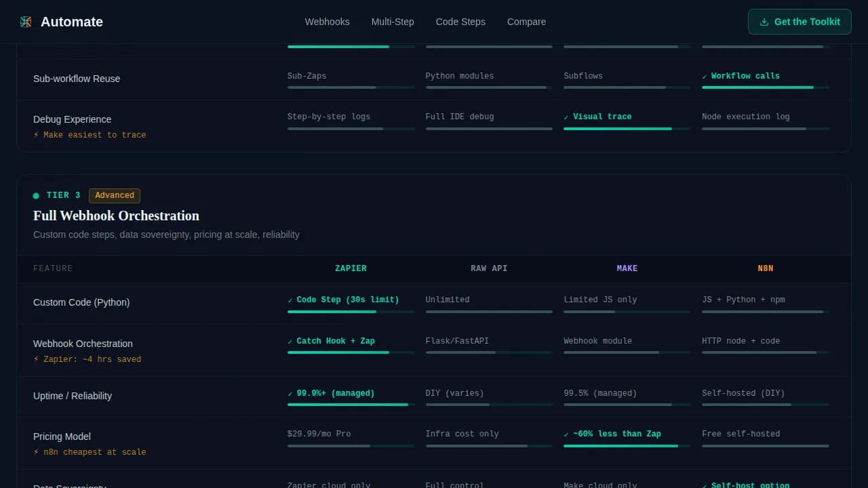
Task: Click the Automate logo icon
Action: [x=26, y=22]
